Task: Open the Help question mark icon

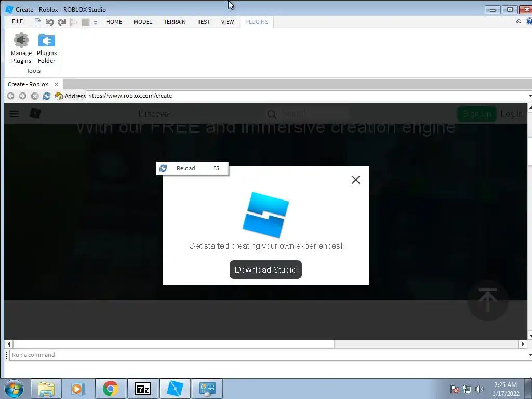Action: click(529, 21)
